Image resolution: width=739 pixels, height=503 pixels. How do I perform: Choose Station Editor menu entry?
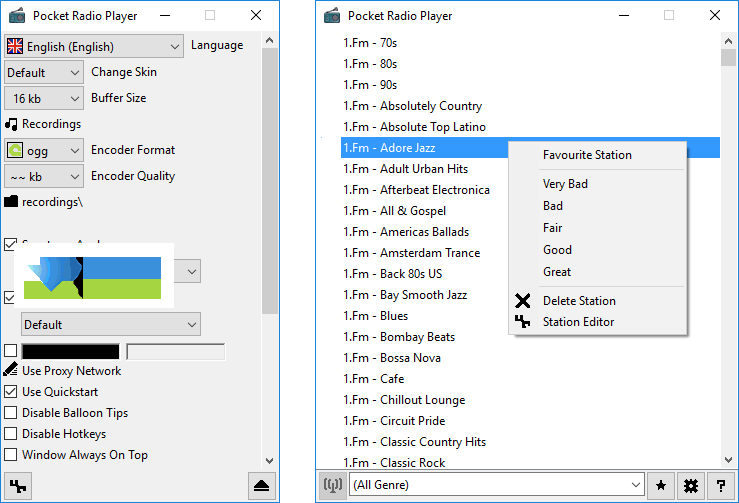coord(578,322)
